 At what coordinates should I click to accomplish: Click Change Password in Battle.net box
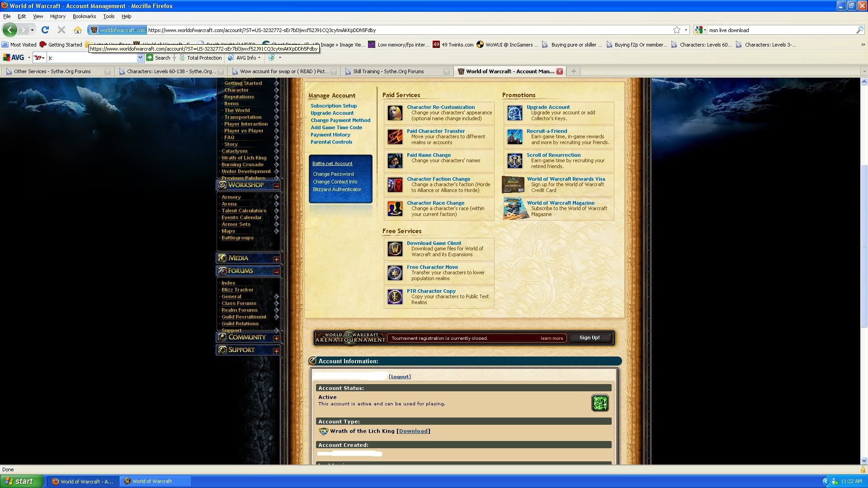pyautogui.click(x=333, y=174)
